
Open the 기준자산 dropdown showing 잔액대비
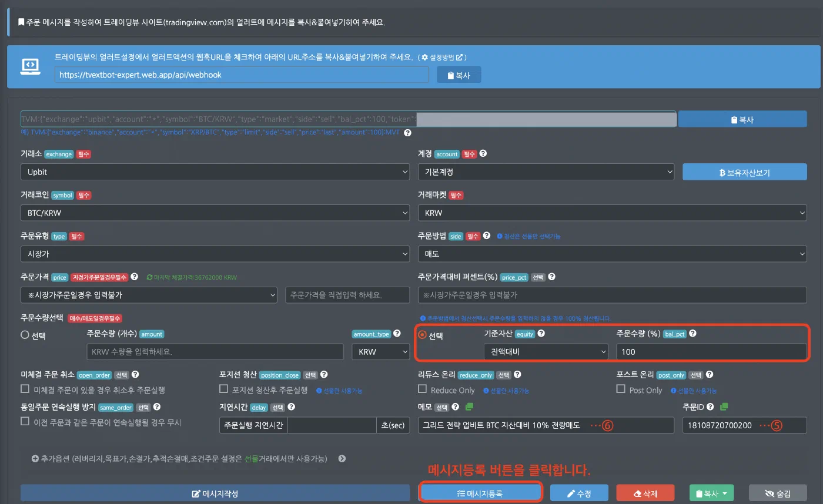coord(546,352)
